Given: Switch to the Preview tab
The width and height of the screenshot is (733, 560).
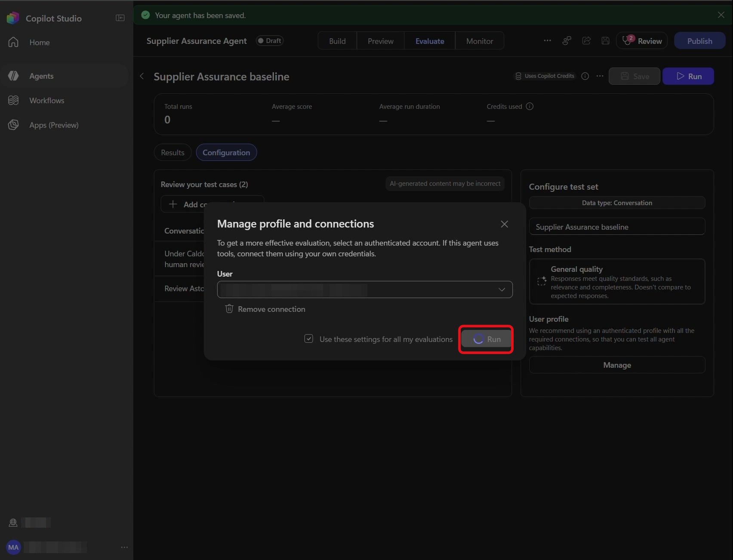Looking at the screenshot, I should click(x=381, y=41).
